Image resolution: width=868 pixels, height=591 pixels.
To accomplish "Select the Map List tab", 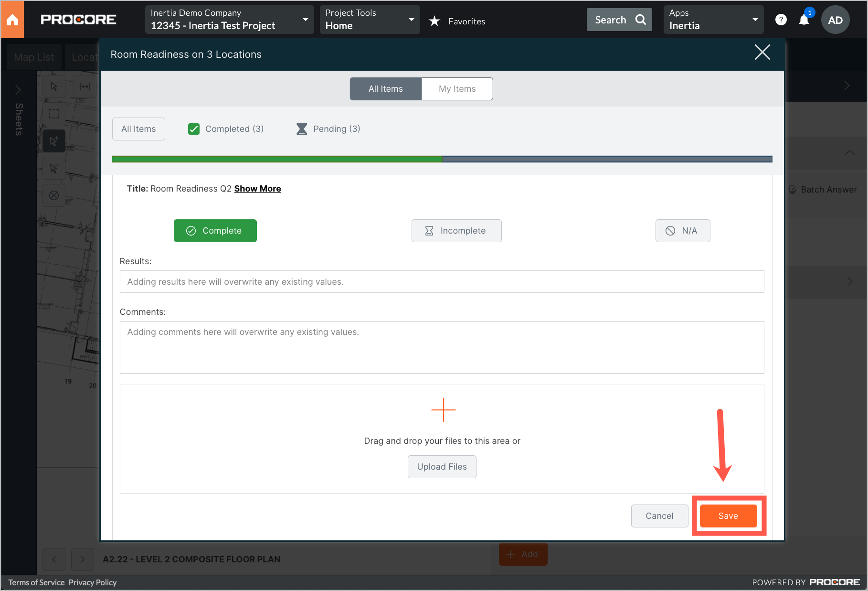I will [x=34, y=57].
